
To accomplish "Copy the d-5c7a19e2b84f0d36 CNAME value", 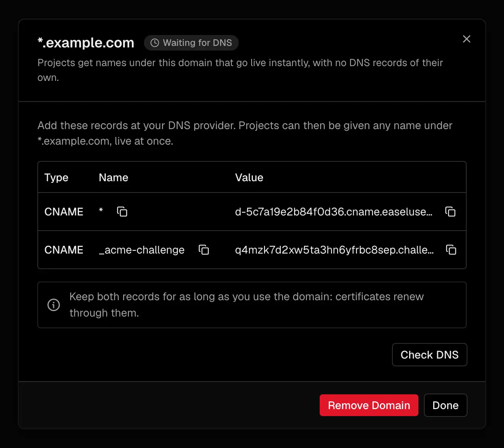I will click(450, 212).
